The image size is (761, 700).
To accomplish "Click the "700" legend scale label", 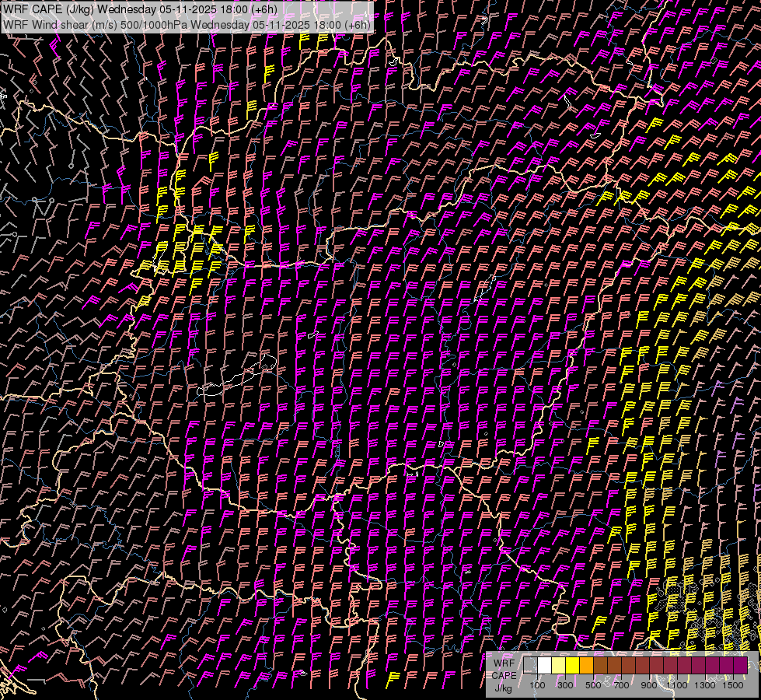I will click(621, 685).
